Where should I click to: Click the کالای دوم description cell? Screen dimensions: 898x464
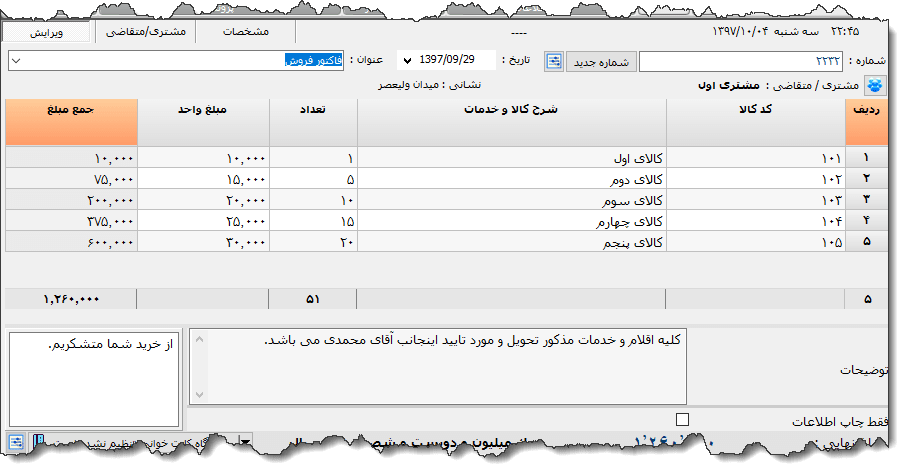tap(512, 179)
